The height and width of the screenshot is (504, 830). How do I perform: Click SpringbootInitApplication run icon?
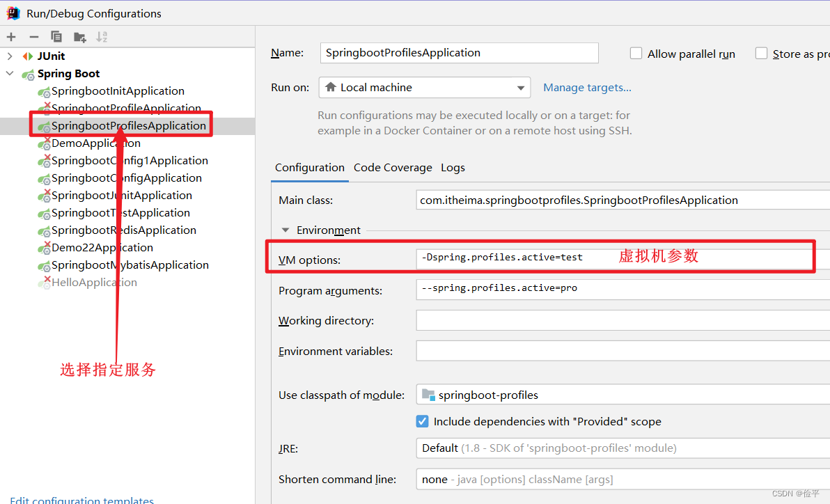point(44,92)
